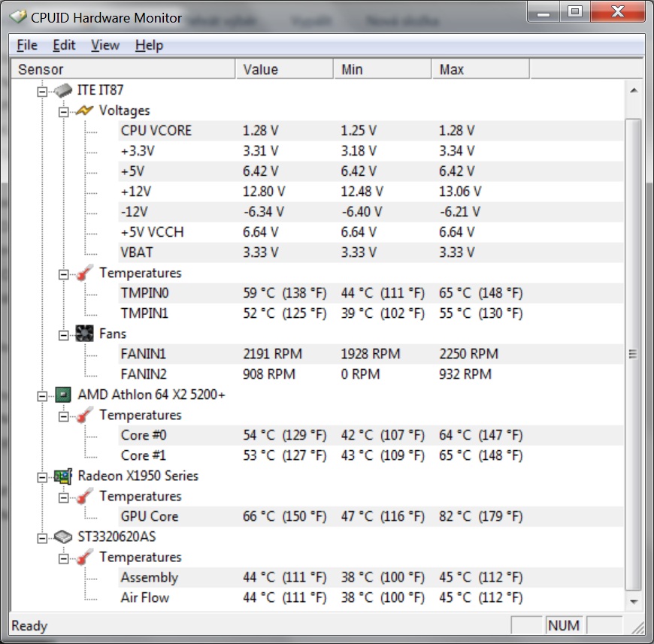Select the FANIN1 fan row
This screenshot has height=644, width=654.
[371, 354]
